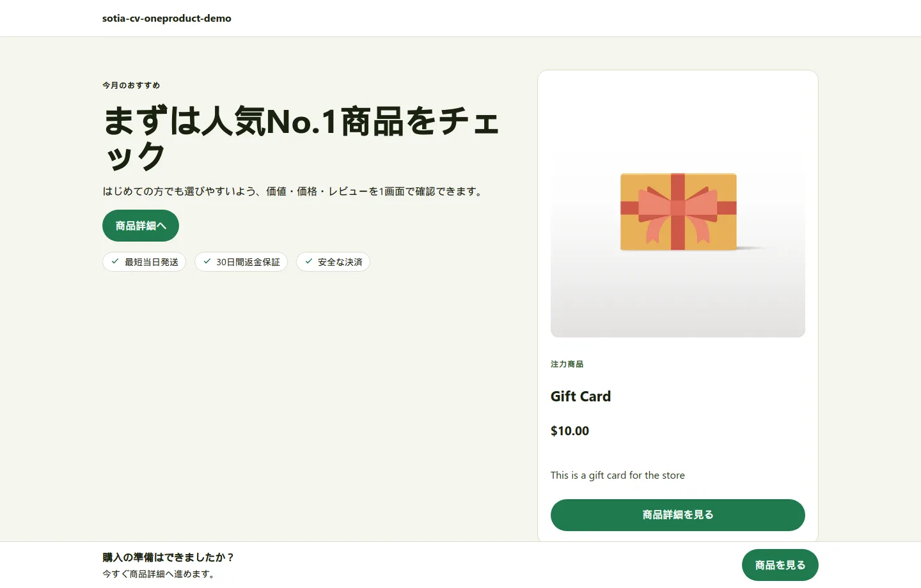Toggle the 30日間返金保証 badge chip
Viewport: 921px width, 588px height.
[241, 261]
